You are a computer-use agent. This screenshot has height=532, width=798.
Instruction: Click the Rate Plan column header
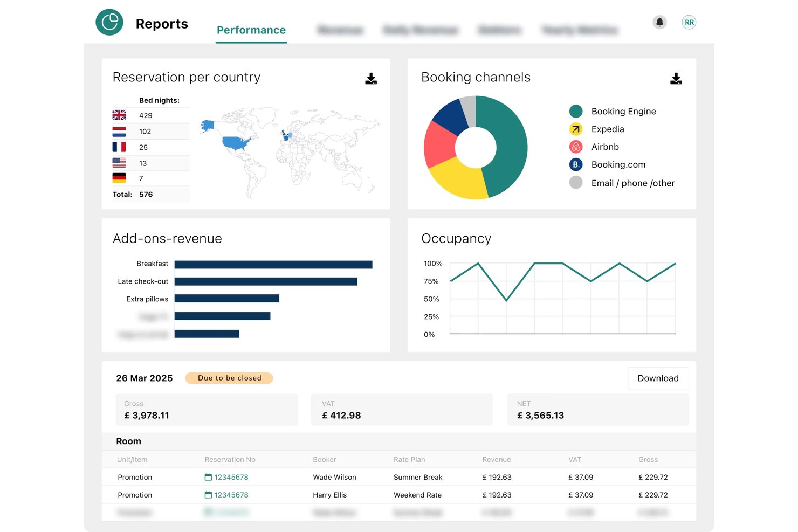coord(409,460)
